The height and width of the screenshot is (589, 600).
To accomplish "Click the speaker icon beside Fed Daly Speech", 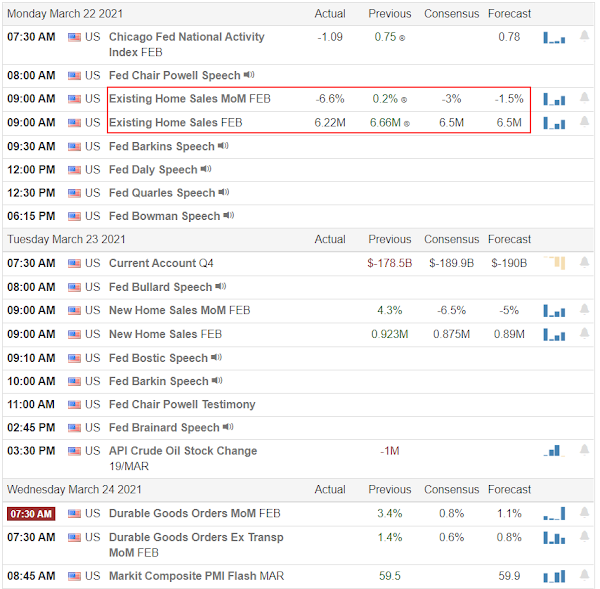I will pos(206,168).
